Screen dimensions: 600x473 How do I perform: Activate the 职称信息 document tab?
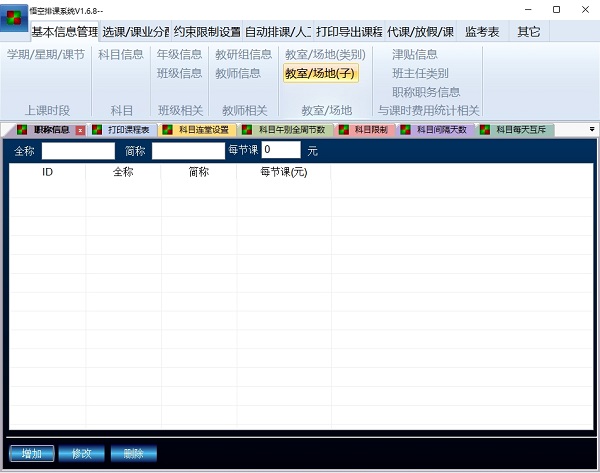click(51, 130)
